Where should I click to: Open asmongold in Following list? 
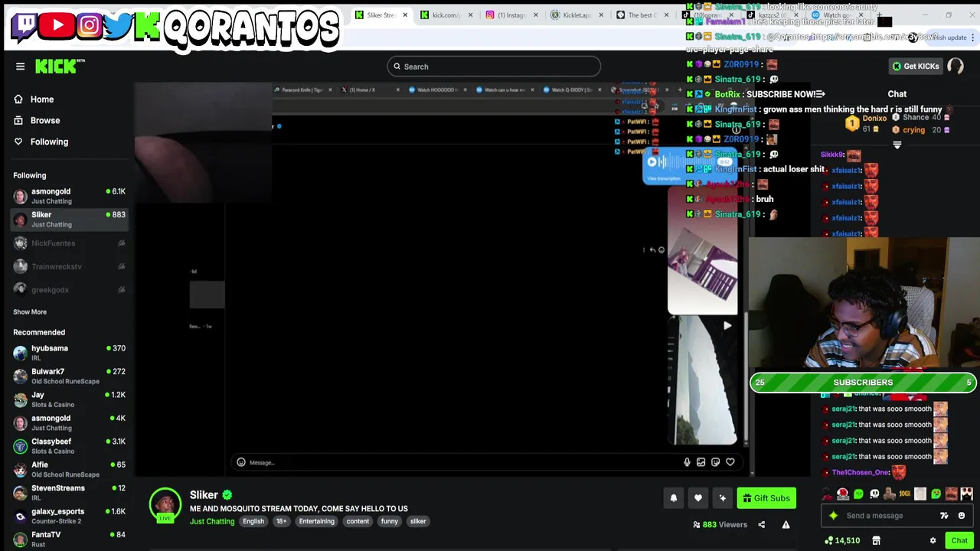click(69, 196)
